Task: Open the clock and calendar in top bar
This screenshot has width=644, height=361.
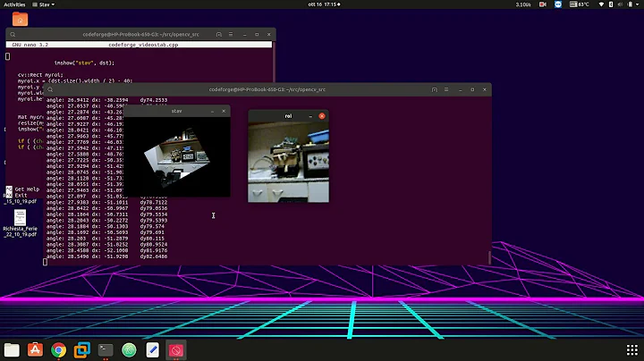Action: 324,4
